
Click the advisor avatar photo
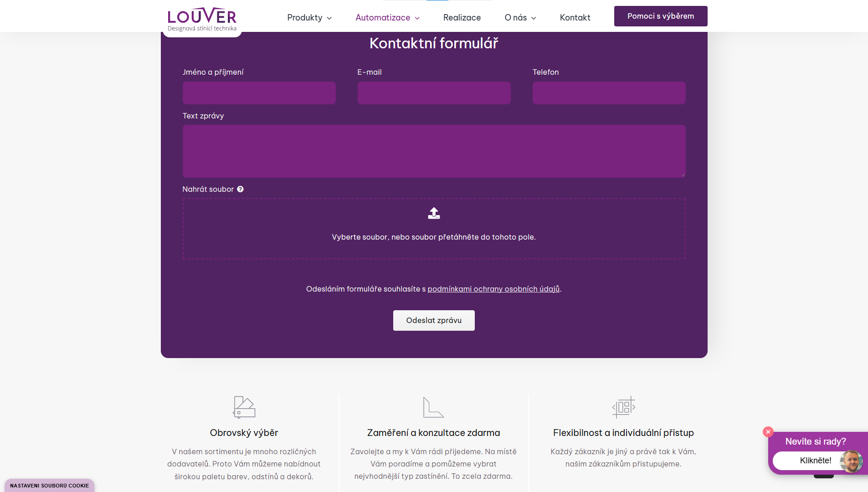click(851, 461)
